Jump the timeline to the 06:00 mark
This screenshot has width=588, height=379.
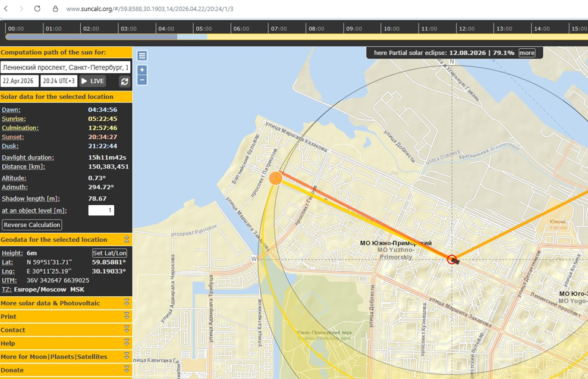(241, 29)
